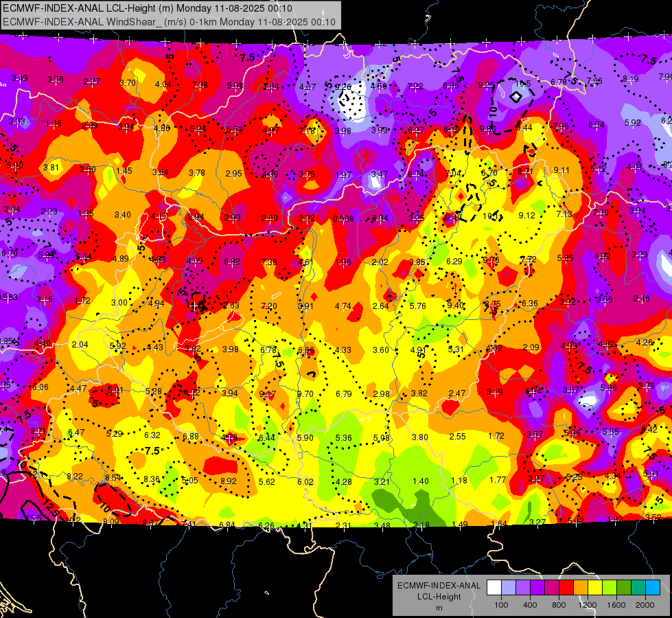
Task: Click grid value 1.18
Action: click(x=459, y=481)
